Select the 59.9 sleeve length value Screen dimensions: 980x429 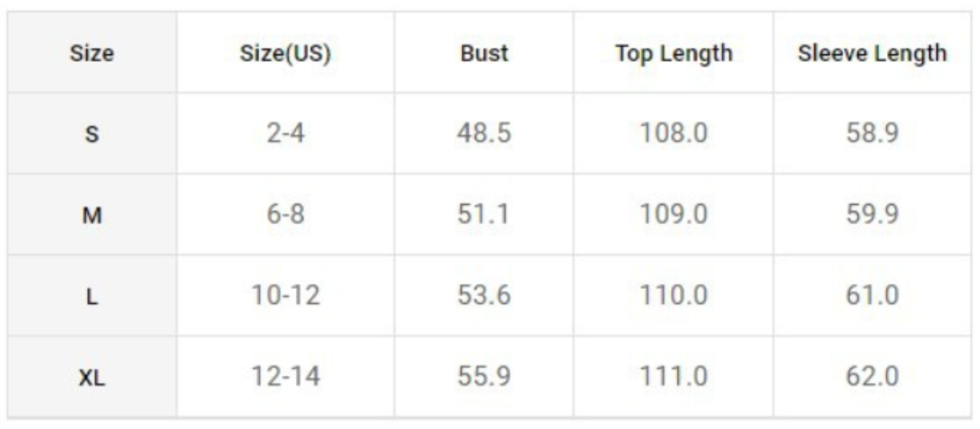tap(872, 215)
